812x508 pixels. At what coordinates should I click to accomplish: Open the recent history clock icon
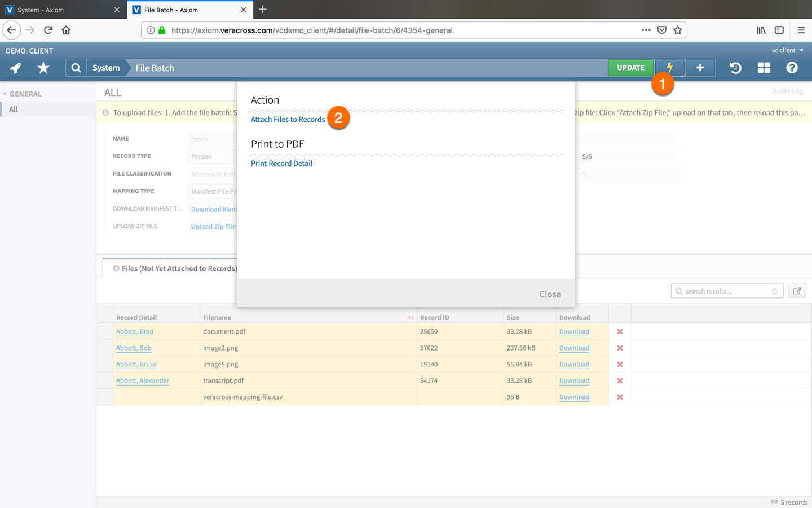735,68
